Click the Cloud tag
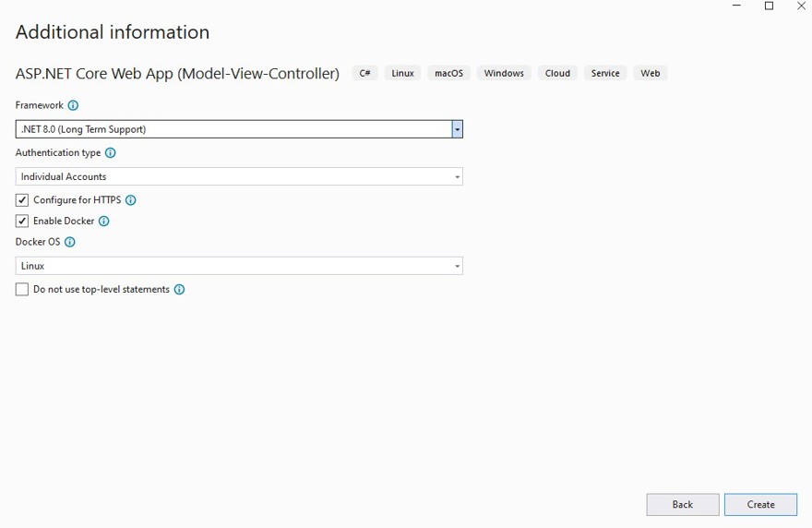812x528 pixels. (x=557, y=73)
